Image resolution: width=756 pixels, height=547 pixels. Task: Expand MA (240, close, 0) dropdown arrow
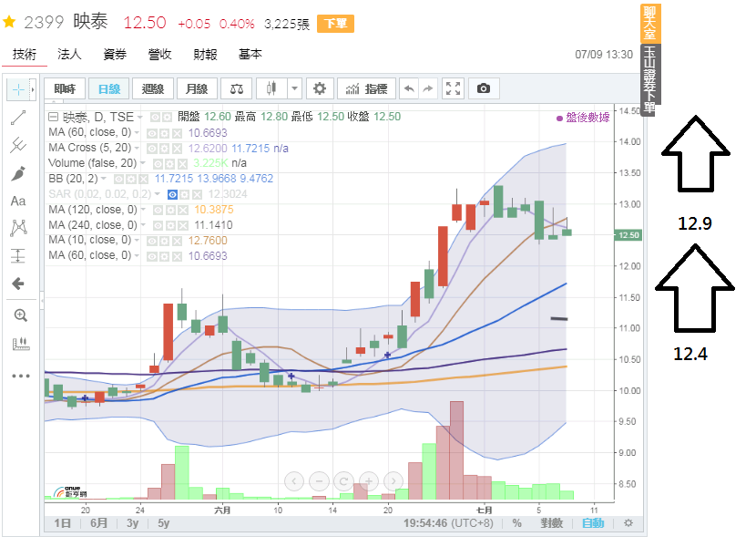(x=143, y=225)
